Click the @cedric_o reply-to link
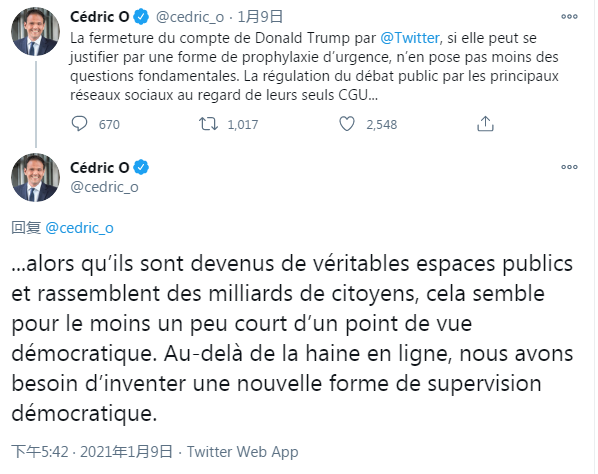 pyautogui.click(x=79, y=228)
